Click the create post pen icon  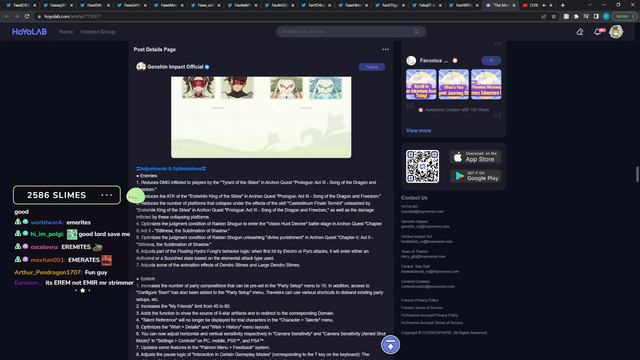(x=580, y=32)
